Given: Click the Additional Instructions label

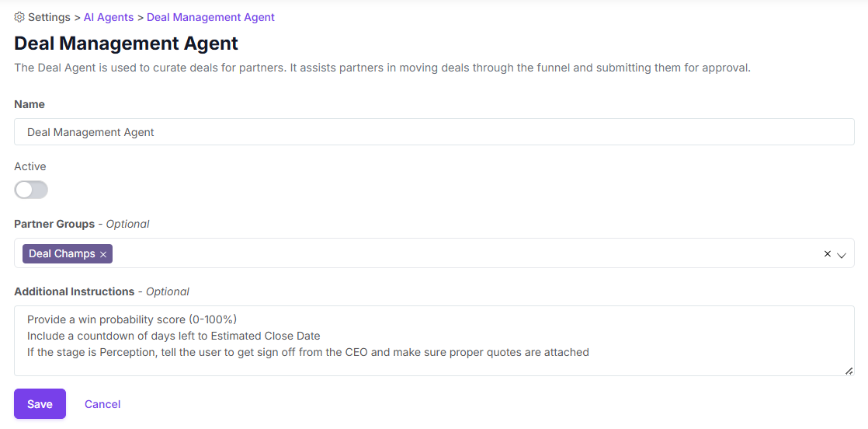Looking at the screenshot, I should pyautogui.click(x=75, y=291).
